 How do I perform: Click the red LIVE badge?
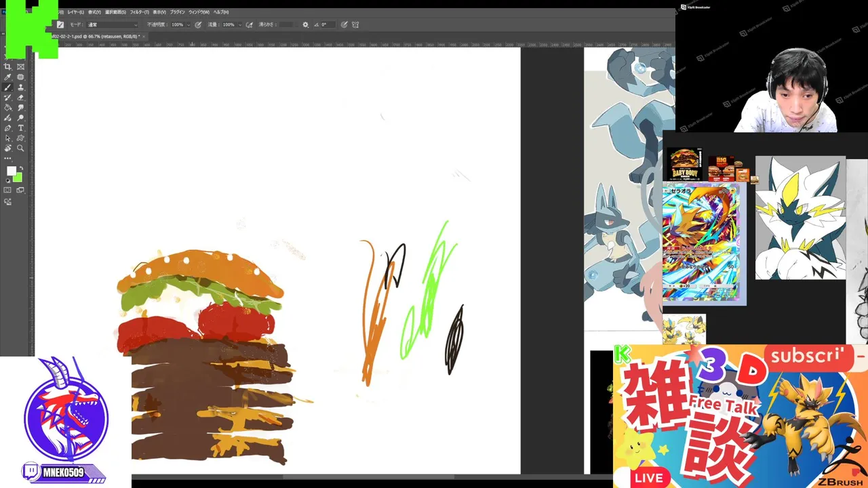649,478
